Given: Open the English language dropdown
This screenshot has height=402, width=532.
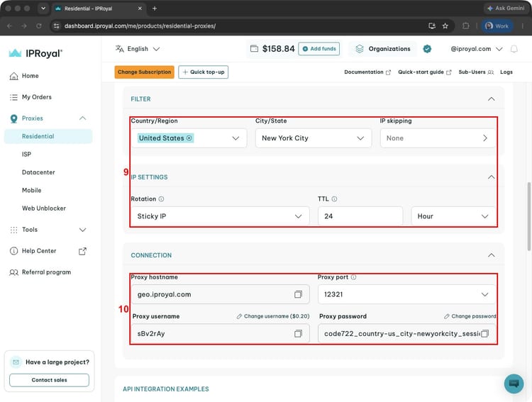Looking at the screenshot, I should [x=138, y=49].
